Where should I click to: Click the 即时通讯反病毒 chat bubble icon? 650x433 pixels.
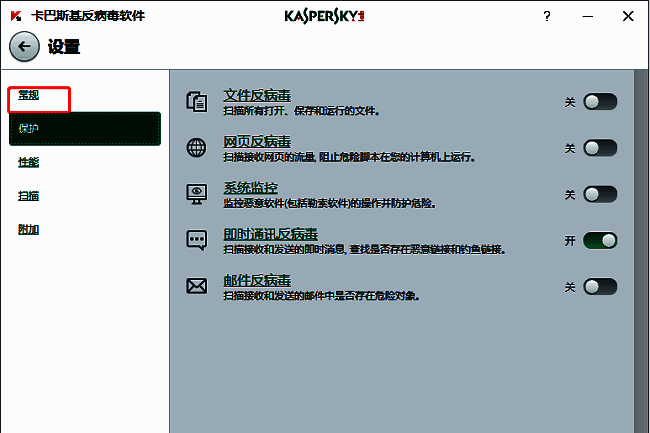196,240
